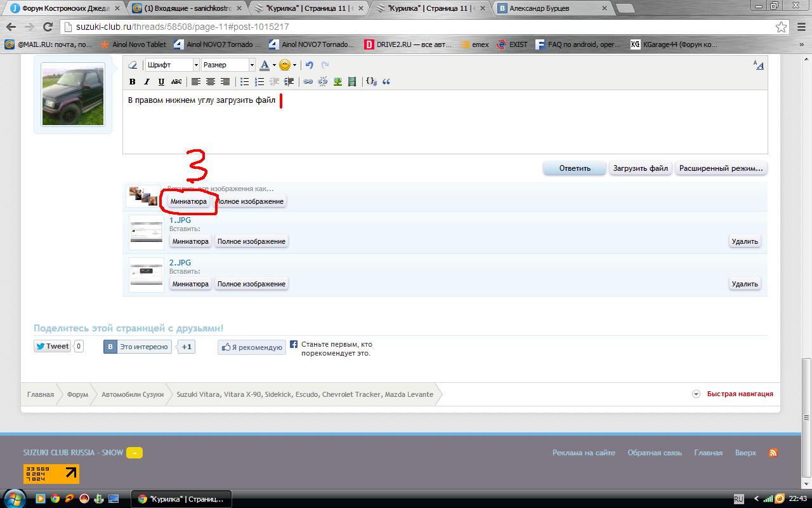This screenshot has height=508, width=812.
Task: Insert an image using the picture icon
Action: click(337, 82)
